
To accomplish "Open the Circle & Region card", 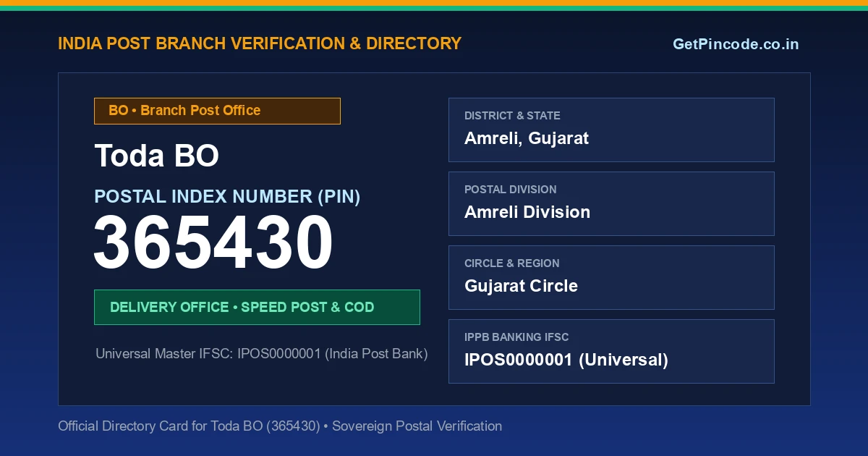I will pos(611,277).
